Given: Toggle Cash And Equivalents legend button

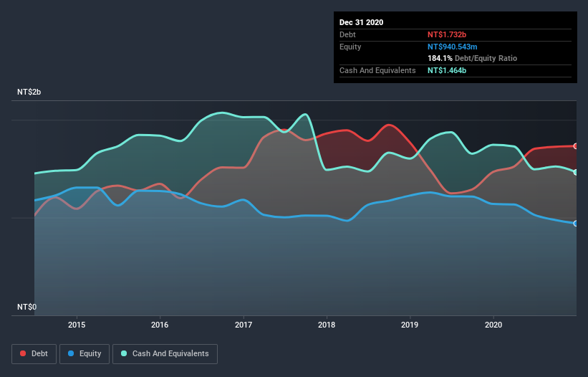Looking at the screenshot, I should point(165,354).
